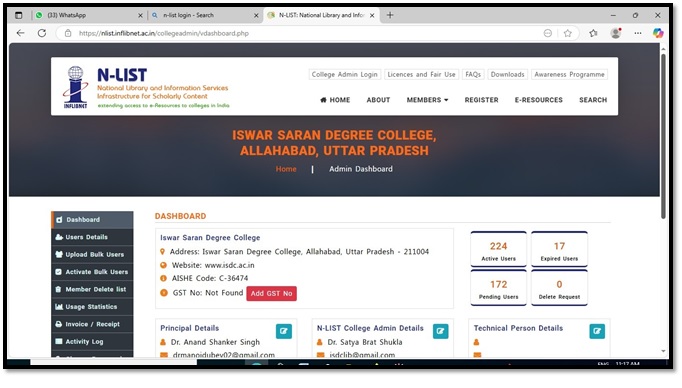Edit N-LIST College Admin Details icon

coord(441,331)
